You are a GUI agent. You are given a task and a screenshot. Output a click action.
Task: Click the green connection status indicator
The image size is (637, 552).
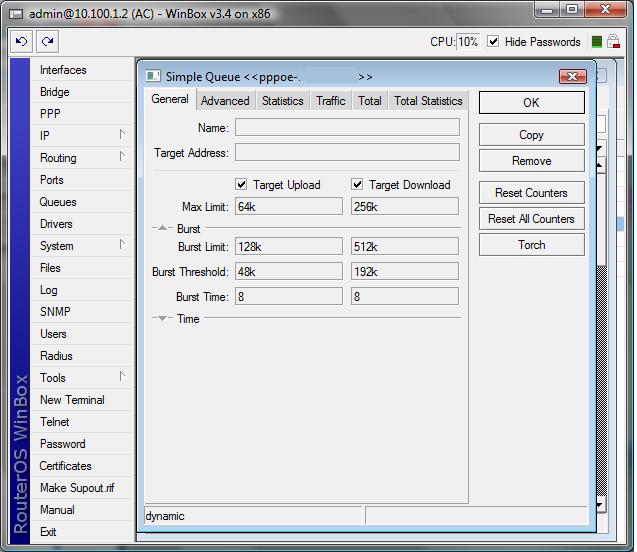tap(596, 41)
